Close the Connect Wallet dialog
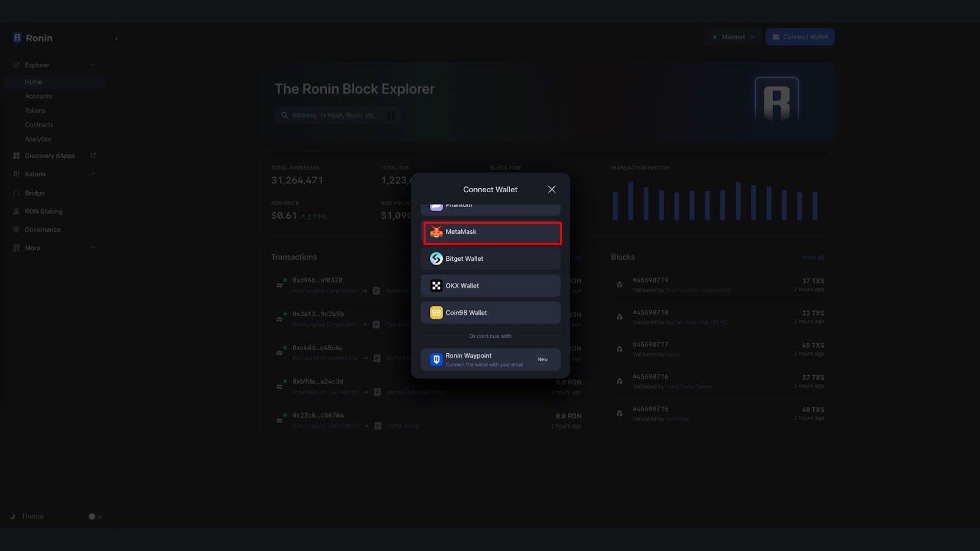Viewport: 980px width, 551px height. pos(551,189)
